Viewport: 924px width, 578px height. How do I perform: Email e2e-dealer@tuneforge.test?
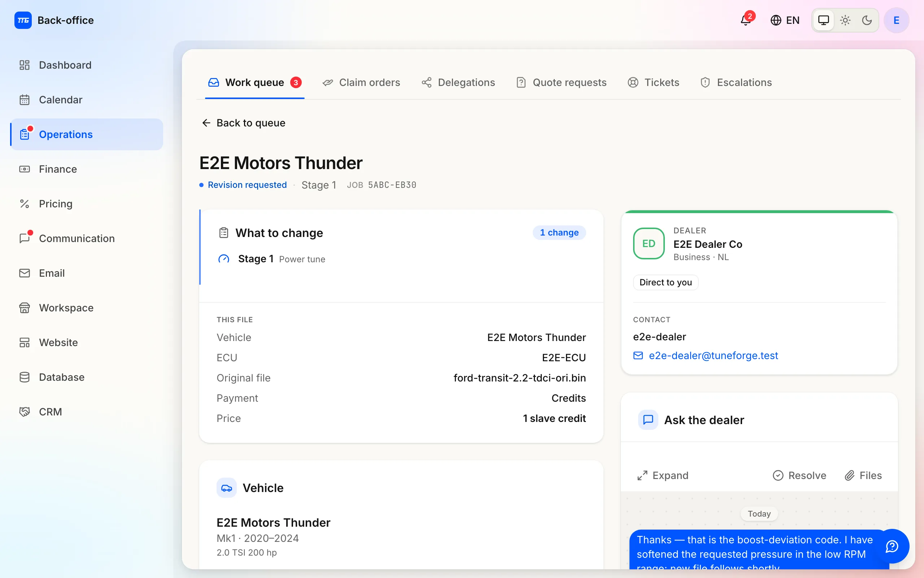pyautogui.click(x=705, y=355)
